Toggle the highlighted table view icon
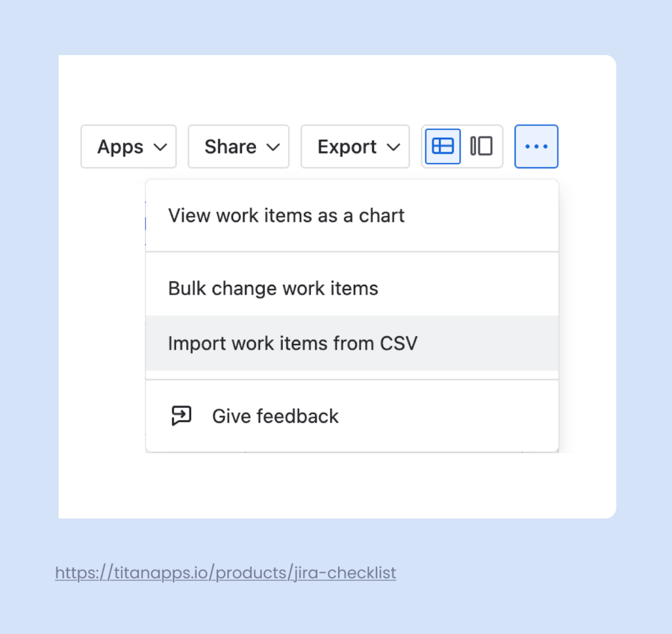 442,146
